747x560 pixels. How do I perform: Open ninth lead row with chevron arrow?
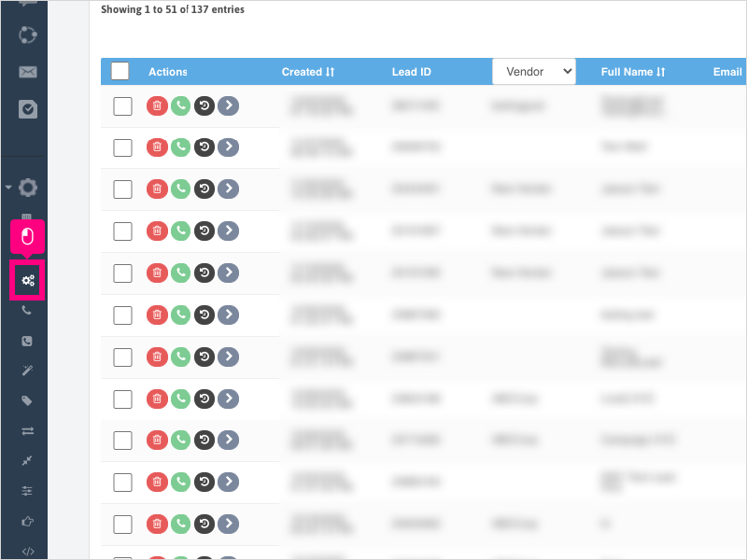pyautogui.click(x=228, y=440)
